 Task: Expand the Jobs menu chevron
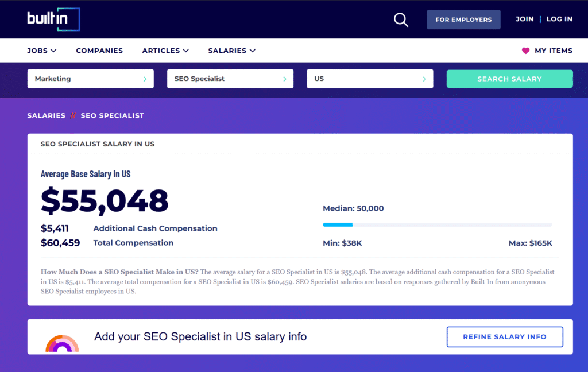click(53, 51)
